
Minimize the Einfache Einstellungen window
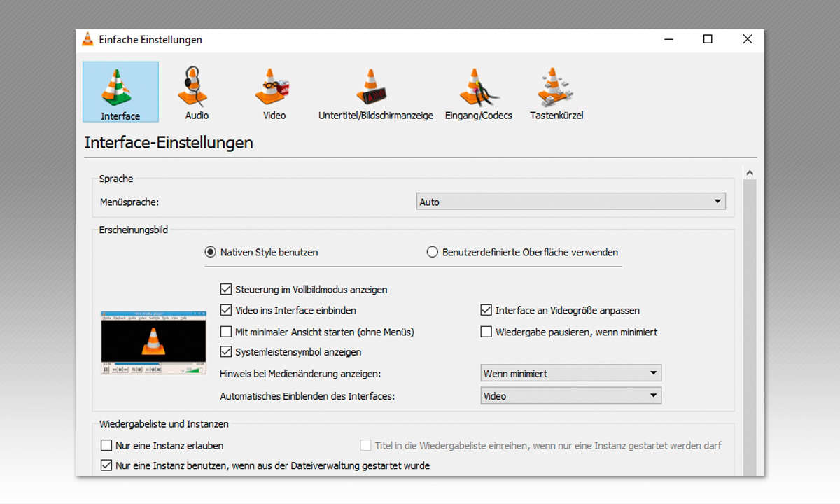click(x=668, y=39)
